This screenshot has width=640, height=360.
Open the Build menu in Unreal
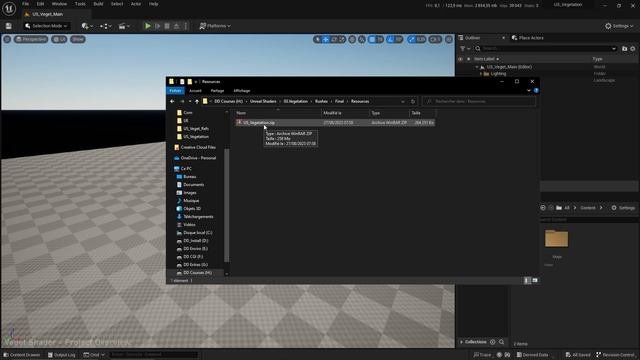click(98, 4)
